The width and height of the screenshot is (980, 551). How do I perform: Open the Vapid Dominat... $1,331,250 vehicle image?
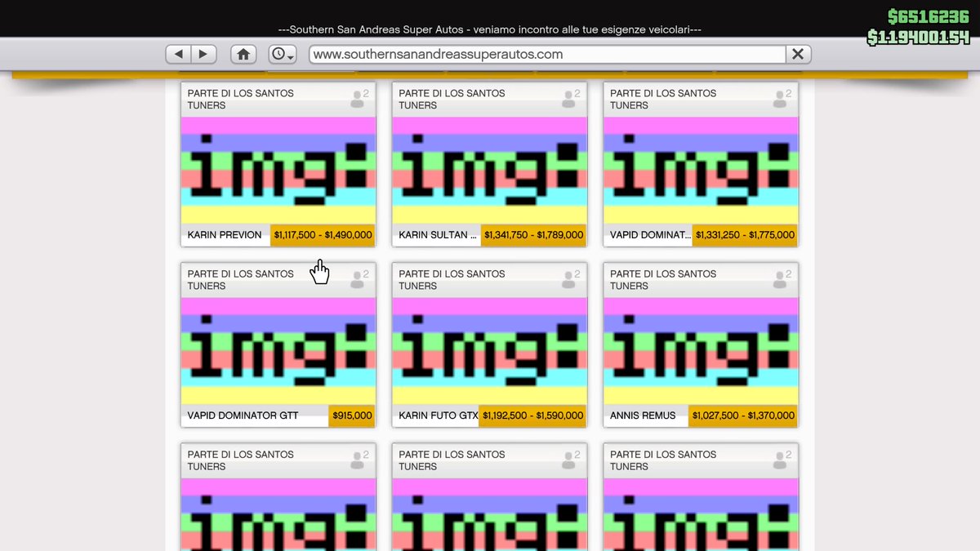[x=701, y=171]
